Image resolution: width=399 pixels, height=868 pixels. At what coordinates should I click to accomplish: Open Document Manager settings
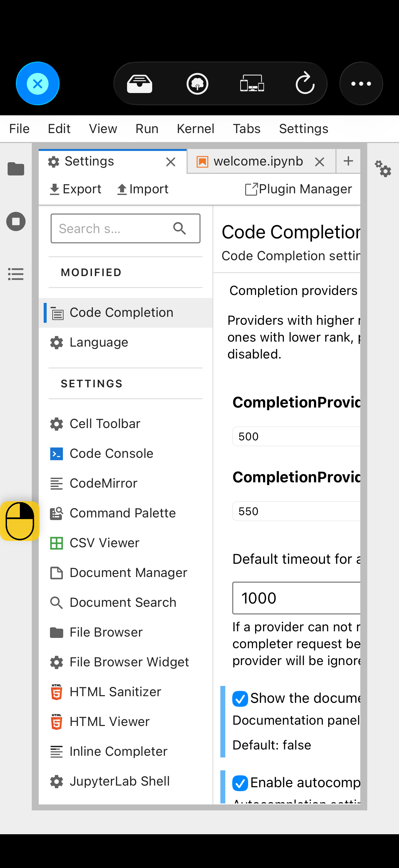126,573
